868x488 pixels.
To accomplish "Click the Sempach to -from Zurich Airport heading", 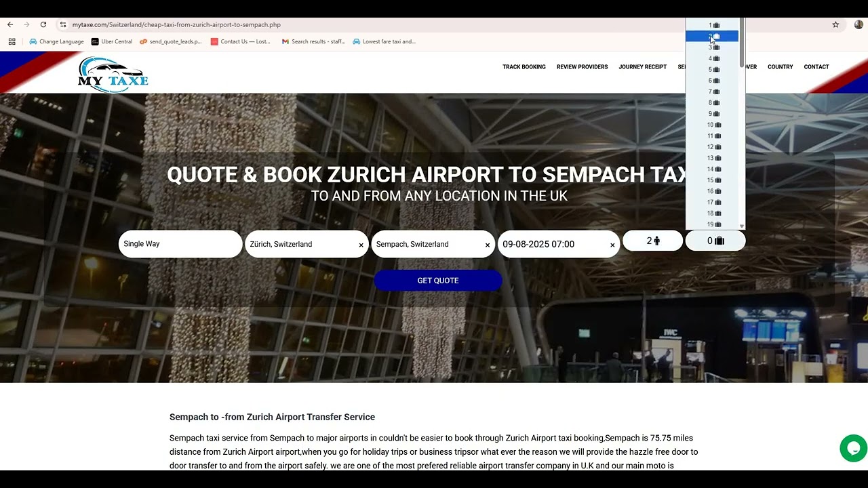I will [272, 417].
